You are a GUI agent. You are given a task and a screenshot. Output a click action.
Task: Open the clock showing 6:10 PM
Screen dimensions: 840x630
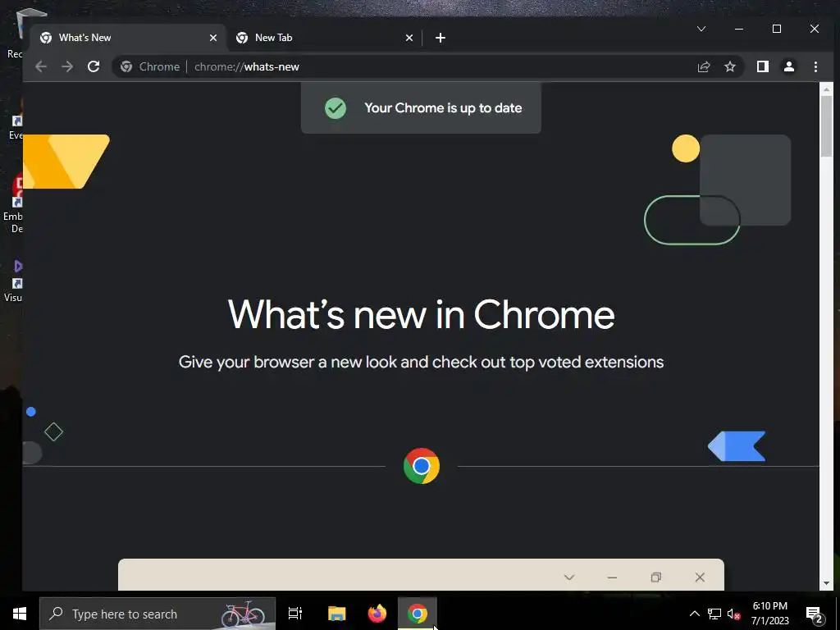[x=769, y=614]
